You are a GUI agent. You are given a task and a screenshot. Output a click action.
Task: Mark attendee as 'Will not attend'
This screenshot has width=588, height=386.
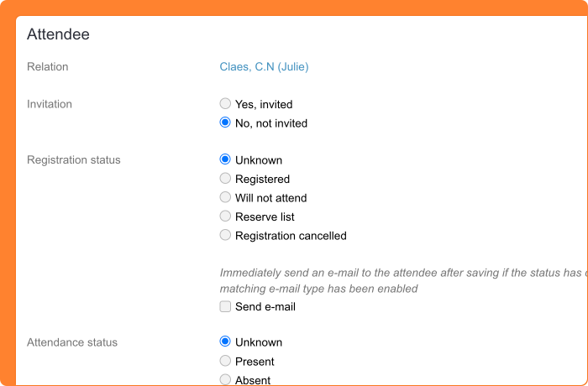point(225,197)
